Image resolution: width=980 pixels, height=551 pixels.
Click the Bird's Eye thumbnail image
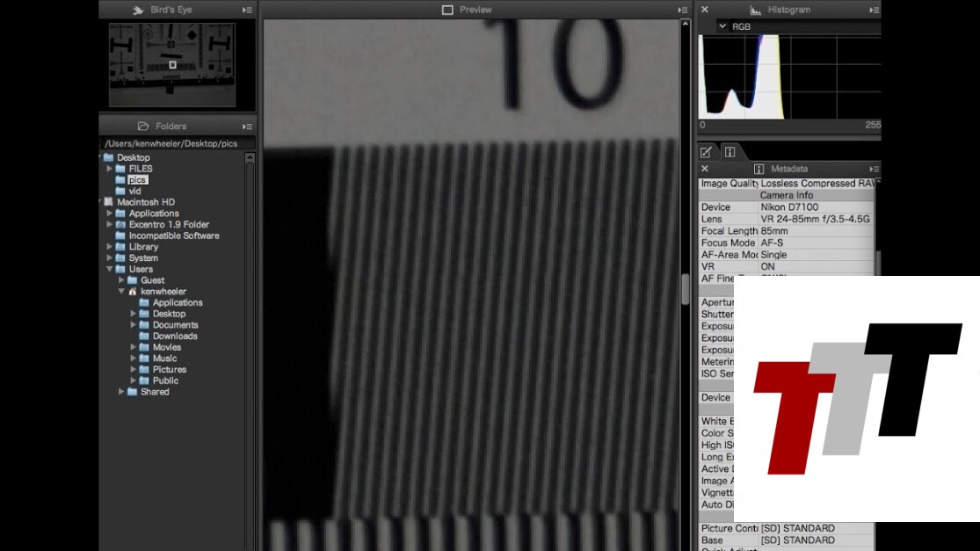click(172, 65)
